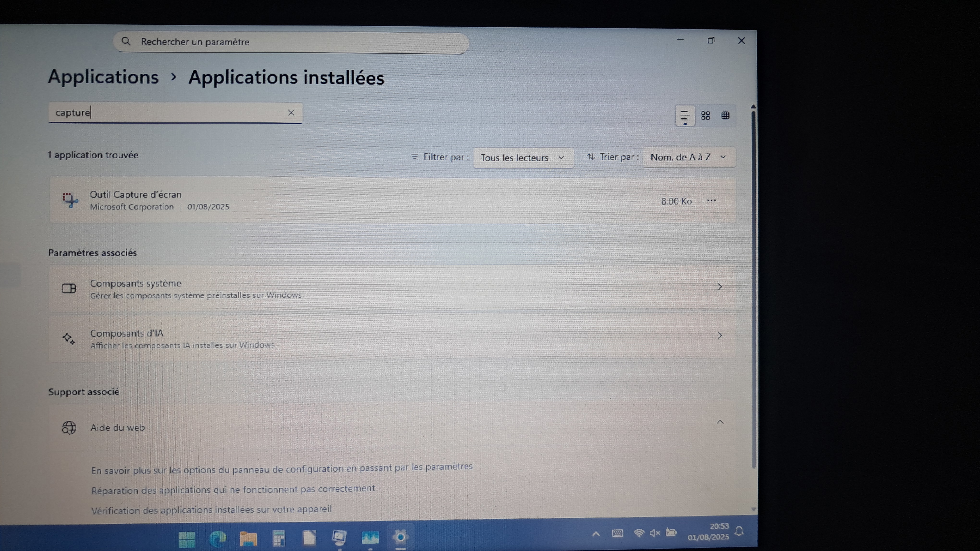This screenshot has height=551, width=980.
Task: Open the three-dot menu for Outil Capture d'écran
Action: click(711, 201)
